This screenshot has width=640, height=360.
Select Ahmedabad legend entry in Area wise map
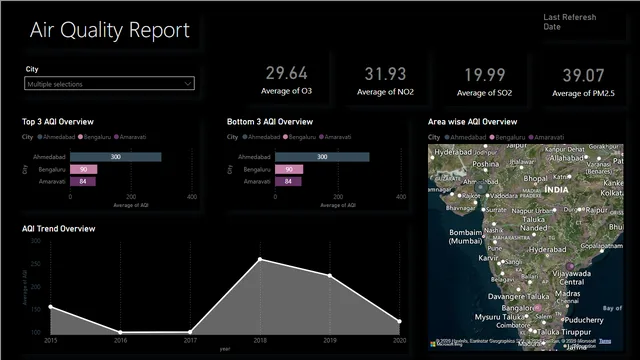(x=465, y=138)
